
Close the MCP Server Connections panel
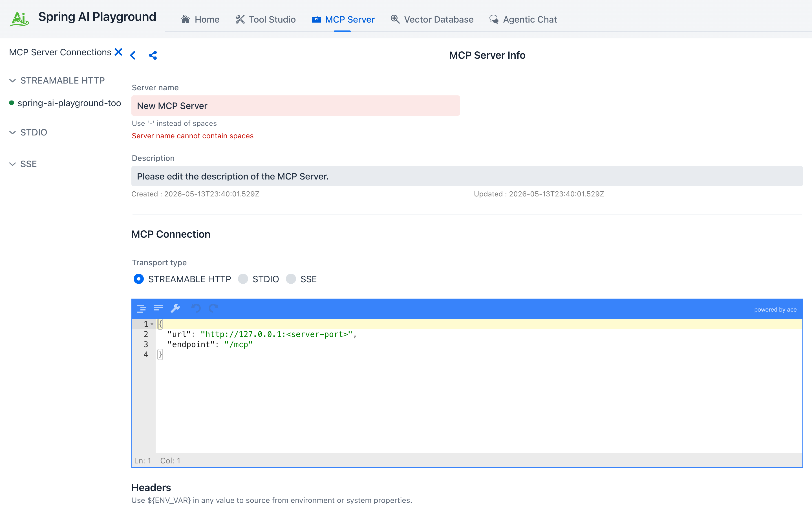[118, 52]
